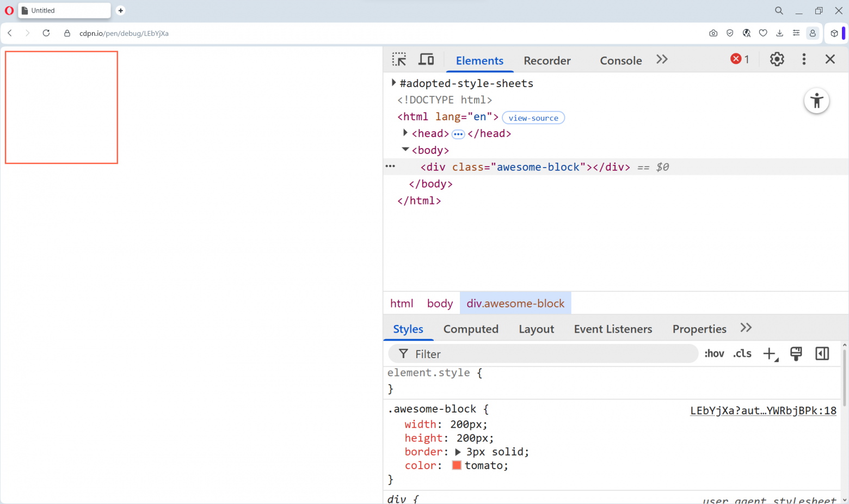Reload the current page

46,33
